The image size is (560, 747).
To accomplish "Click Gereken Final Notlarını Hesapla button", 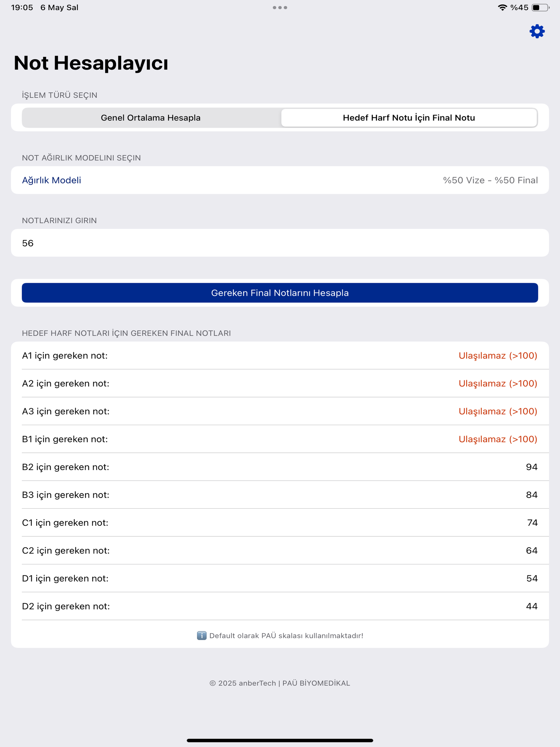I will (x=280, y=293).
